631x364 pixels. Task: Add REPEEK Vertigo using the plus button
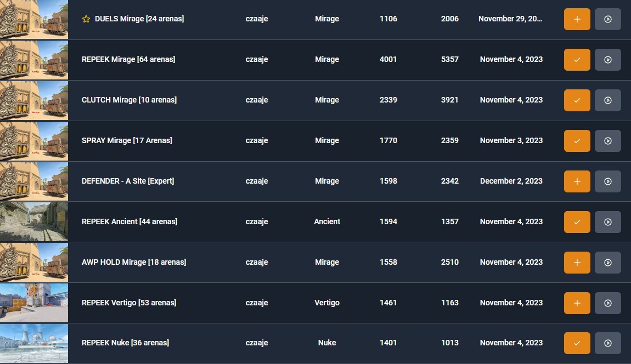(577, 303)
